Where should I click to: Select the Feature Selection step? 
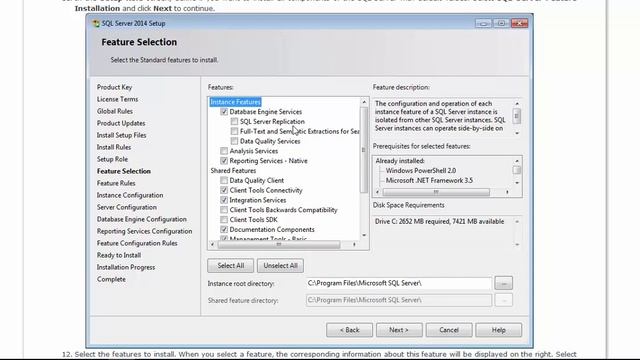coord(124,171)
